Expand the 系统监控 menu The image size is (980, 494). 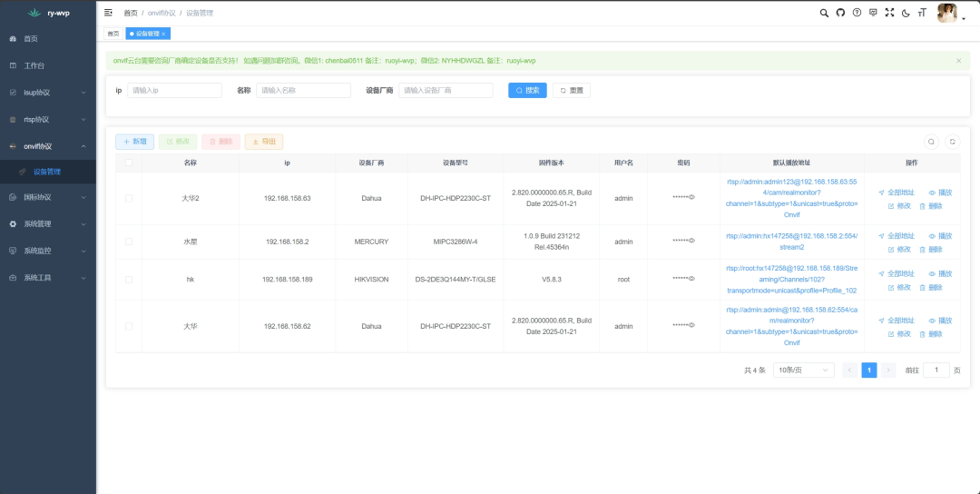(48, 251)
